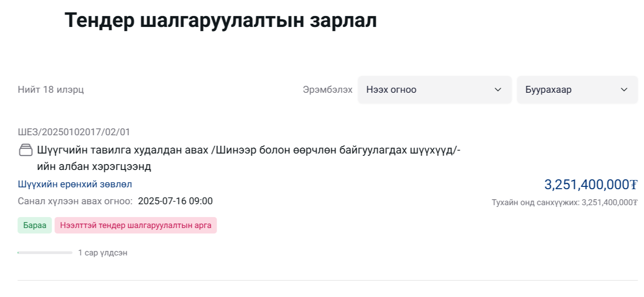Screen dimensions: 644x297
Task: Click the Тендер шалгаруулалтын зарлал page heading
Action: (x=221, y=21)
